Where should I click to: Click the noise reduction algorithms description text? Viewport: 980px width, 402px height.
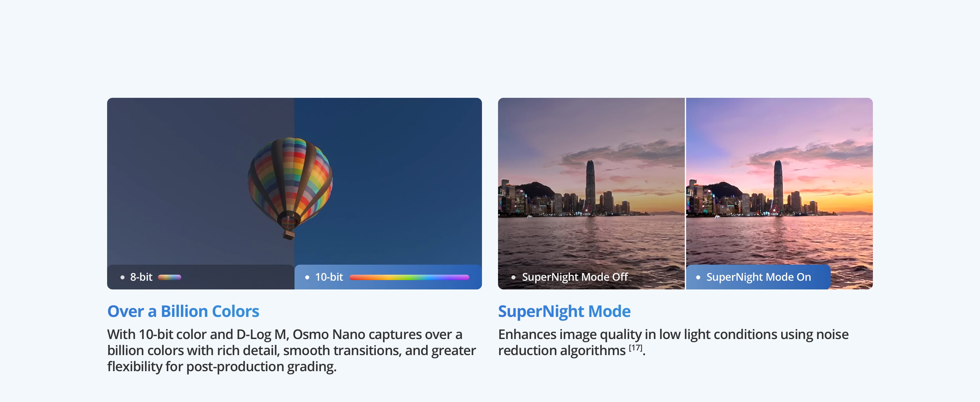point(673,342)
